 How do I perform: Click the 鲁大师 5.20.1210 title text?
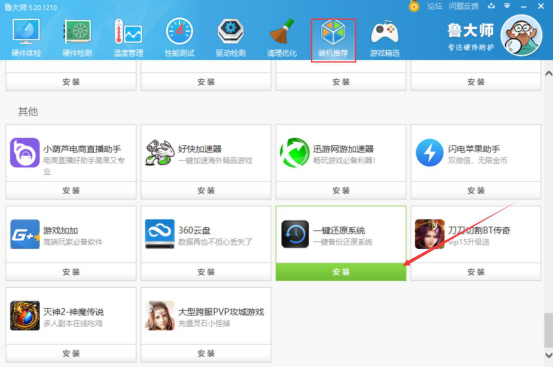[31, 7]
